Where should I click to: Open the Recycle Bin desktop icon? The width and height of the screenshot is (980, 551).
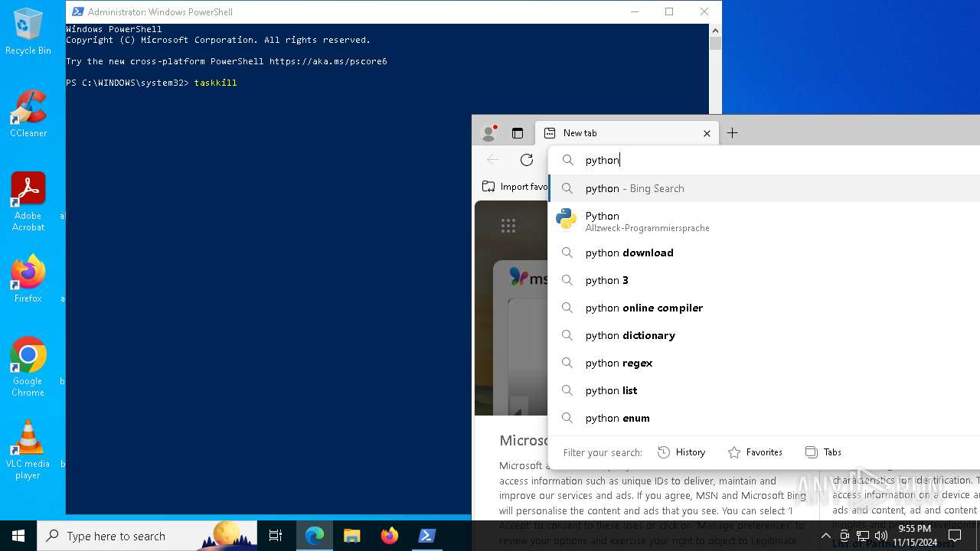point(28,32)
